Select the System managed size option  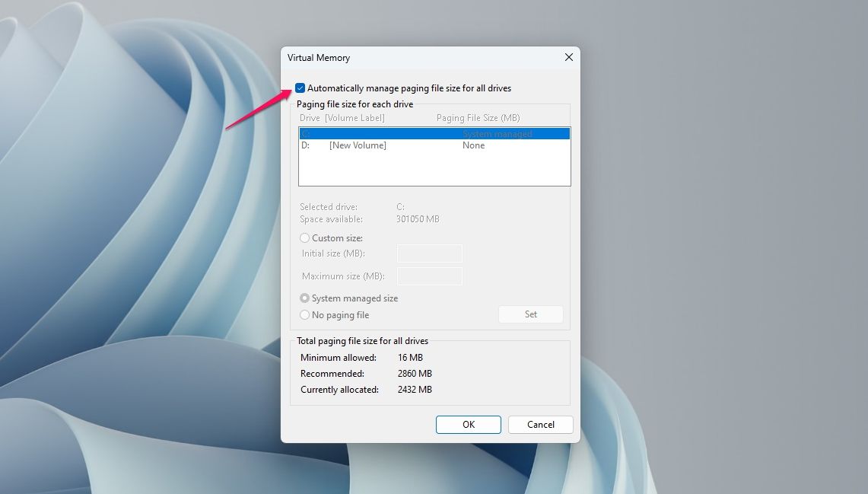click(304, 298)
